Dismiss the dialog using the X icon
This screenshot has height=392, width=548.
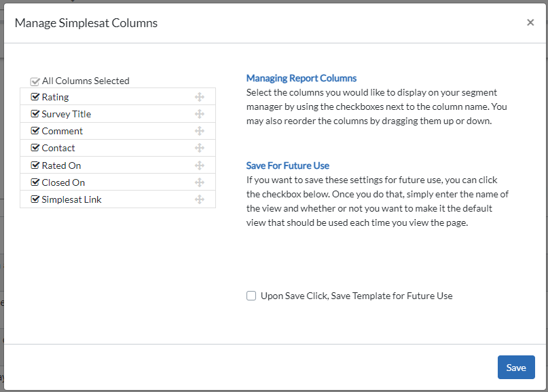coord(530,22)
